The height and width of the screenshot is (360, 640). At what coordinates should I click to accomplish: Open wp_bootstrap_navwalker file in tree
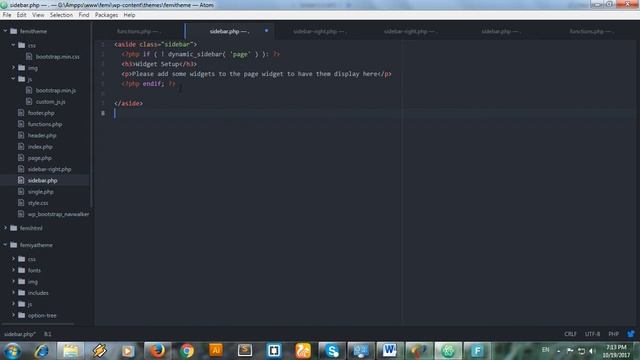click(58, 214)
